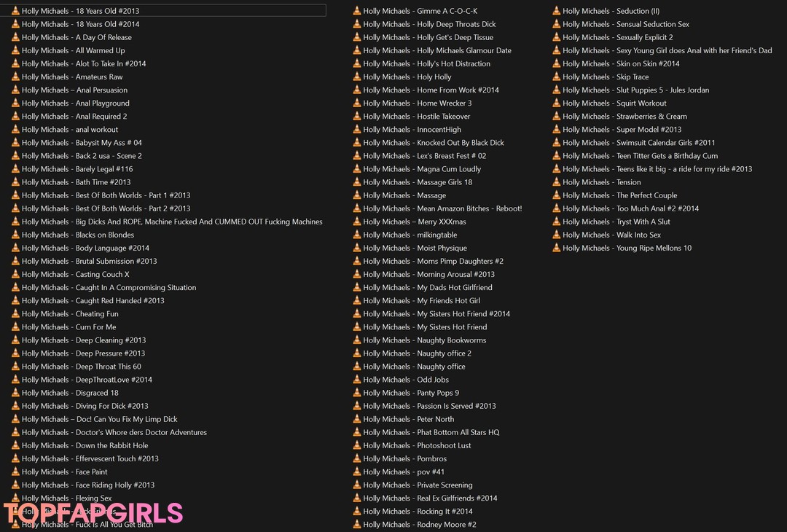Select the VLC icon for 'Home From Work #2014'
Image resolution: width=787 pixels, height=532 pixels.
pos(357,90)
